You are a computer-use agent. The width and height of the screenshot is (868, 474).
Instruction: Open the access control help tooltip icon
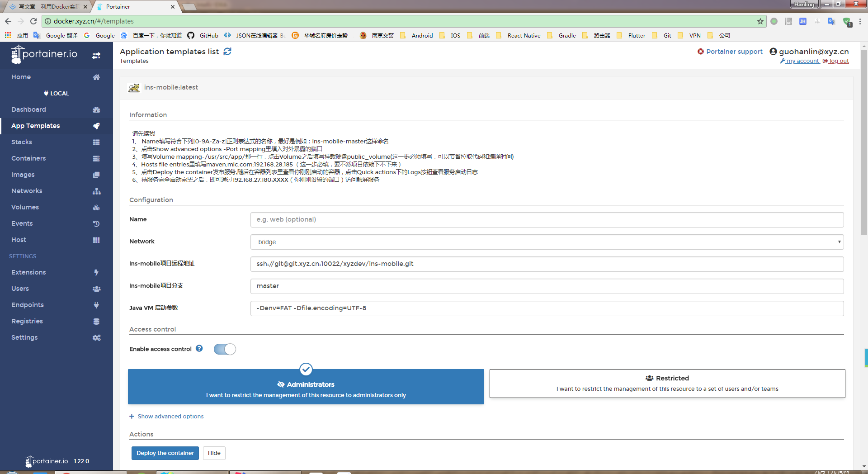199,349
